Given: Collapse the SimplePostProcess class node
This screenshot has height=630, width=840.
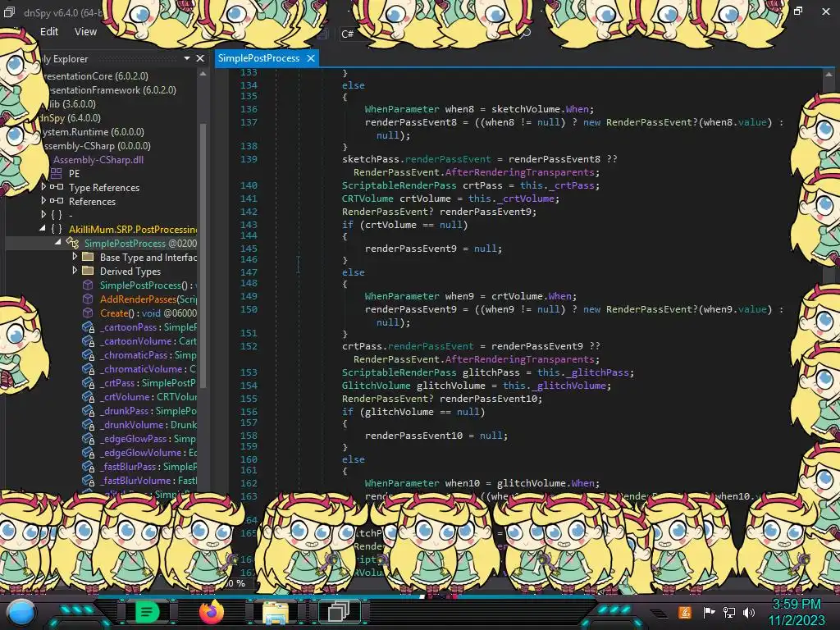Looking at the screenshot, I should coord(58,243).
